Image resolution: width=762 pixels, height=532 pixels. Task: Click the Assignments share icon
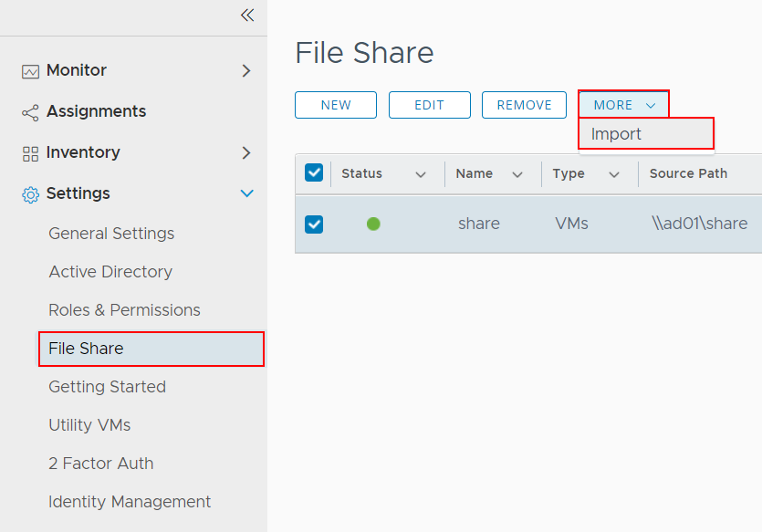pyautogui.click(x=30, y=112)
